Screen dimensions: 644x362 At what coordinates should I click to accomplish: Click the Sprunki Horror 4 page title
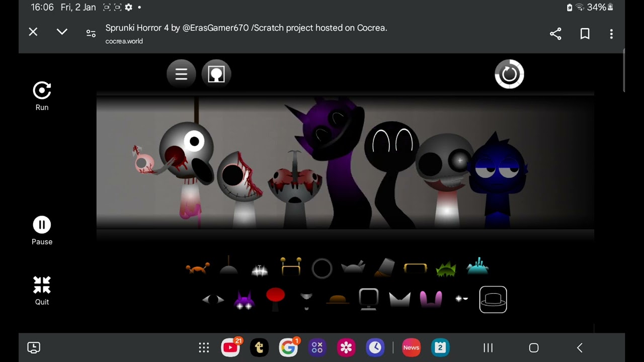(x=246, y=28)
